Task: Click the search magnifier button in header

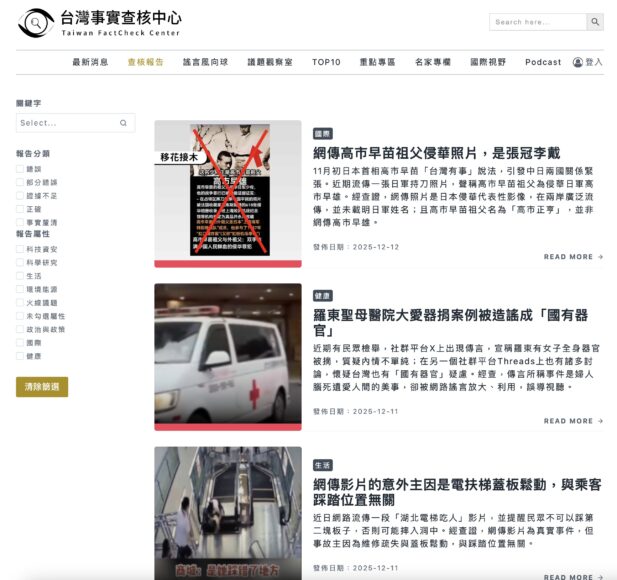Action: (x=595, y=22)
